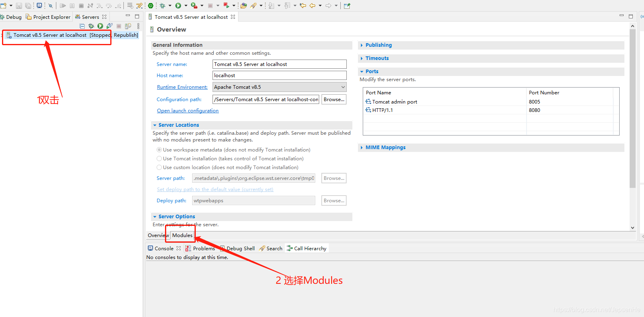This screenshot has width=644, height=317.
Task: Click the Step Over icon
Action: click(109, 6)
